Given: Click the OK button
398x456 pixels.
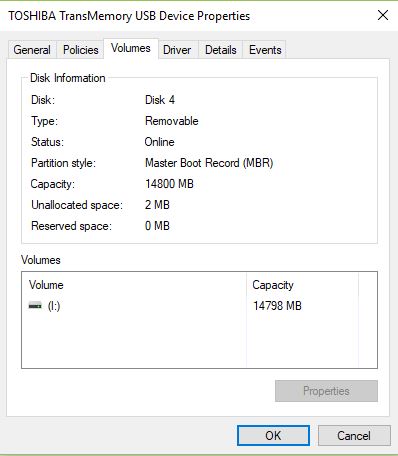Looking at the screenshot, I should 273,435.
